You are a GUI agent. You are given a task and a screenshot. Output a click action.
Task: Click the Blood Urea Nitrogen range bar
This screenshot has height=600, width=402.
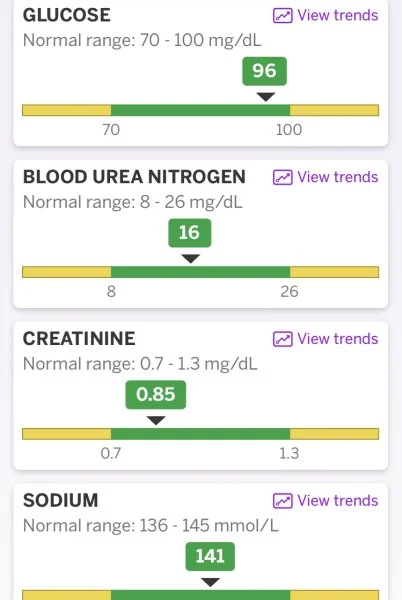200,272
